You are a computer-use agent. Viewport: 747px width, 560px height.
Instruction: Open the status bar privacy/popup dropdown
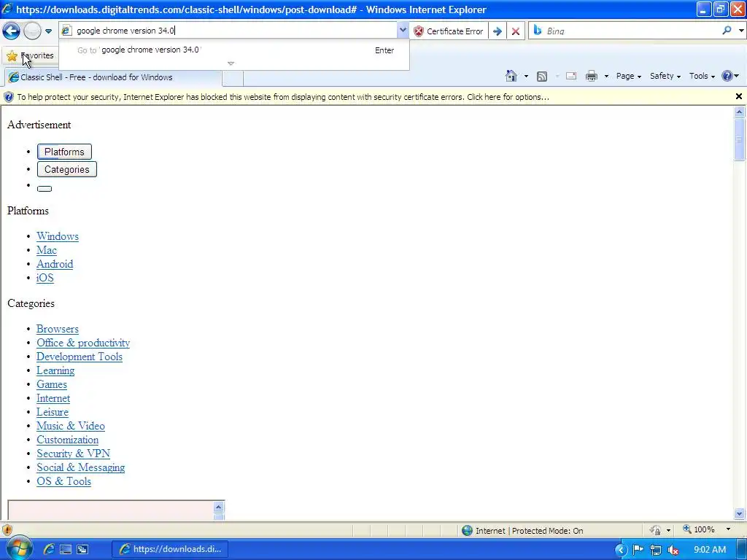click(668, 530)
